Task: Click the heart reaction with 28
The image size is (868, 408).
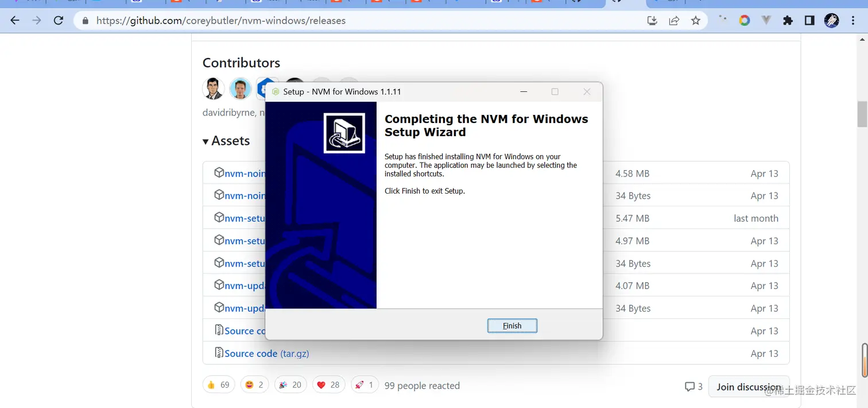Action: [x=328, y=385]
